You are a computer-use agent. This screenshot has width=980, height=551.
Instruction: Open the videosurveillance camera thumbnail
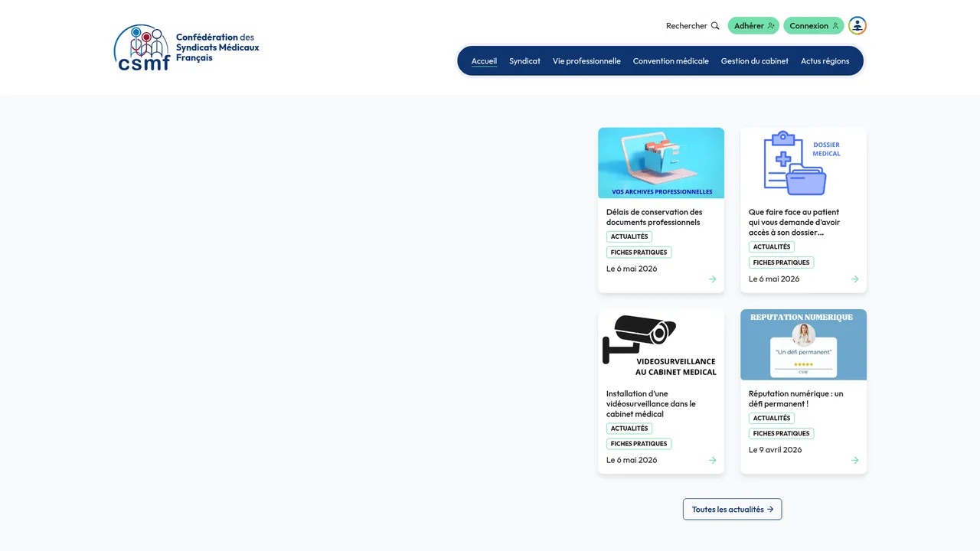661,344
